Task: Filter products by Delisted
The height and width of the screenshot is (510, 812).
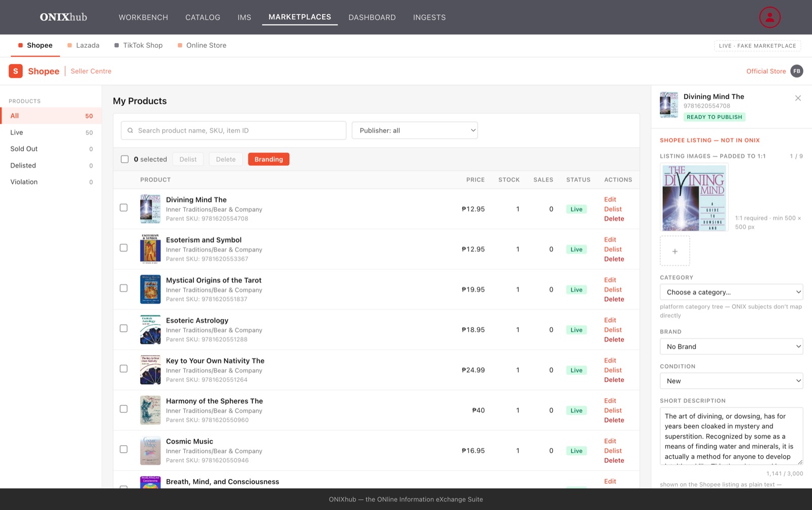Action: [x=51, y=166]
